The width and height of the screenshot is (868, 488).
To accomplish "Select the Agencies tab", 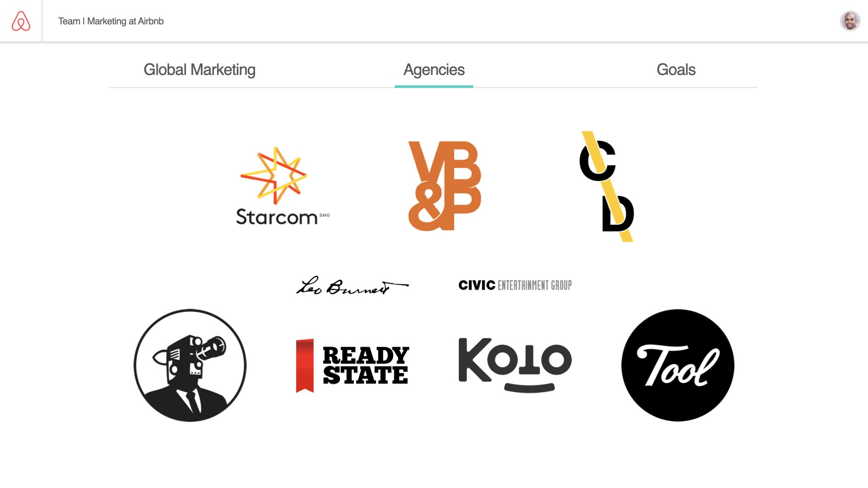I will tap(434, 70).
